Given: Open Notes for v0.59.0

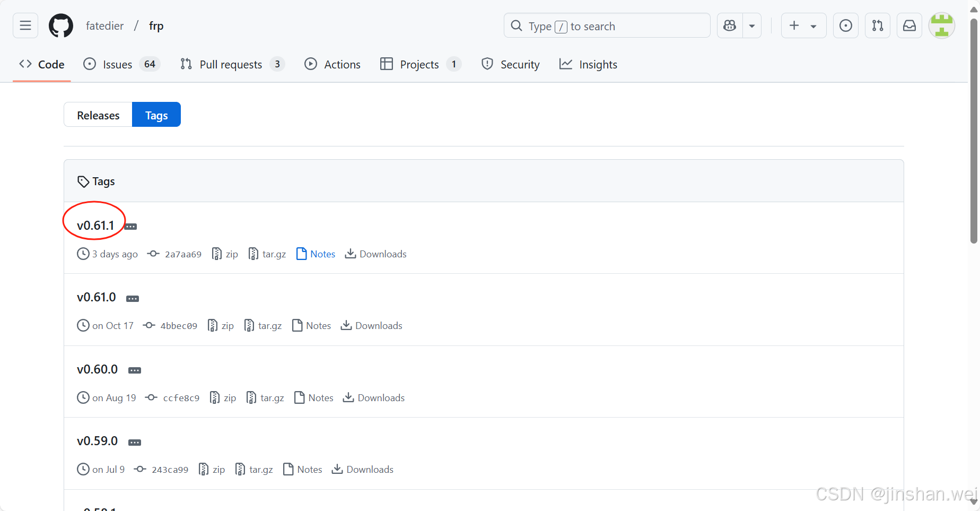Looking at the screenshot, I should [x=303, y=470].
